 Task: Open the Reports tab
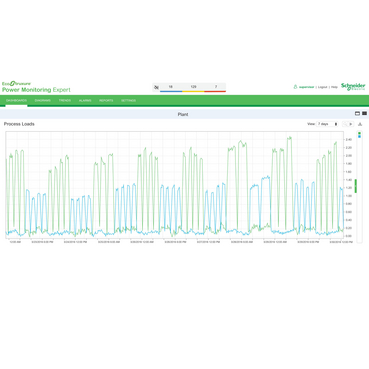(106, 100)
